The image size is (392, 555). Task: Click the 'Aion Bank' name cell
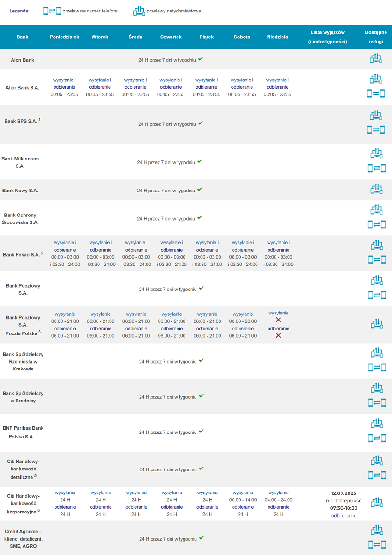tap(23, 60)
